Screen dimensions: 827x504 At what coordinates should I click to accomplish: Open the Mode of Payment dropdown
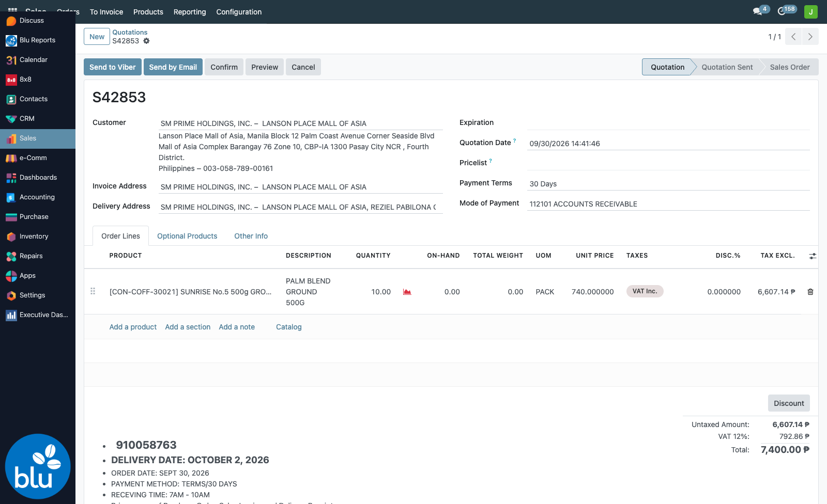(669, 204)
